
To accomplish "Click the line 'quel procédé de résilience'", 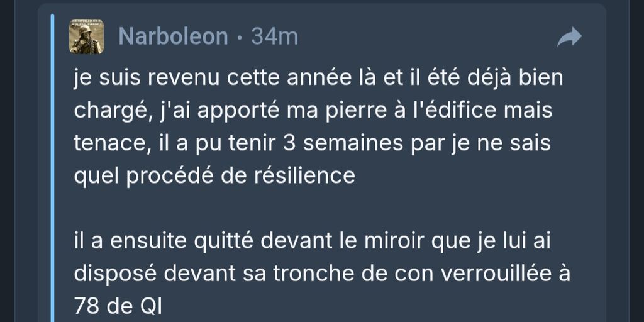I will [214, 176].
